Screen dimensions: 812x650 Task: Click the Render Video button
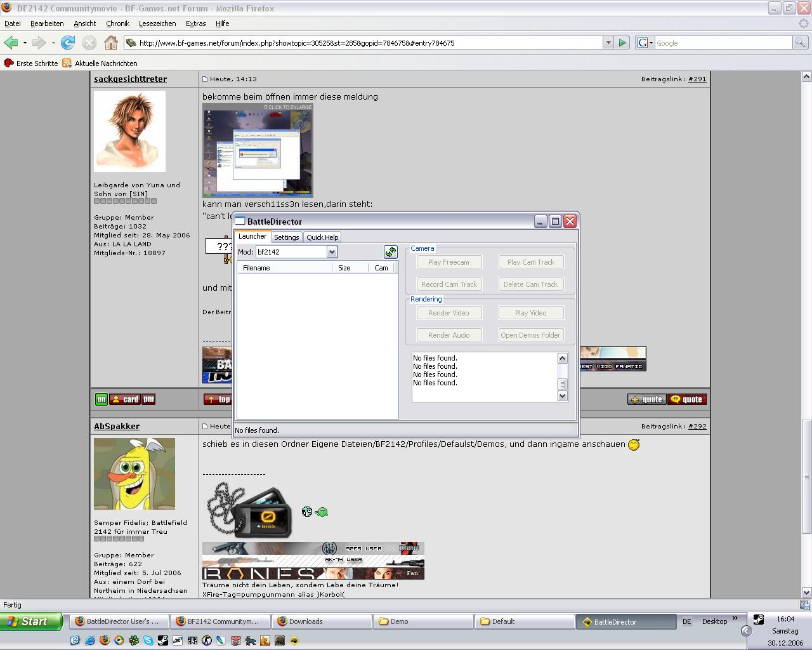[x=449, y=313]
